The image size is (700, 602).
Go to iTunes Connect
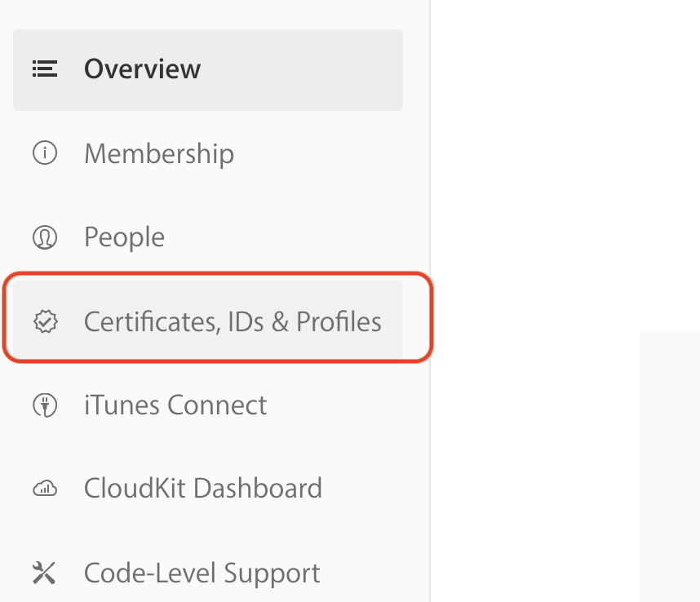(x=175, y=405)
